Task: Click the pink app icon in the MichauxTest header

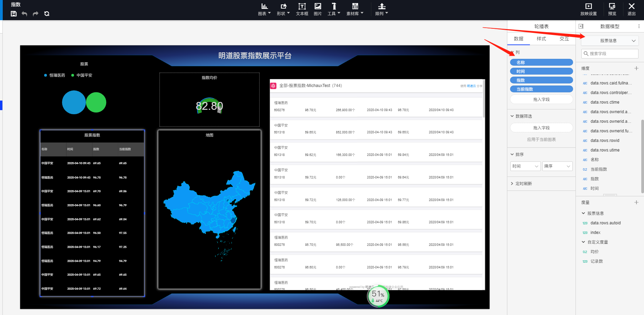Action: pyautogui.click(x=273, y=86)
